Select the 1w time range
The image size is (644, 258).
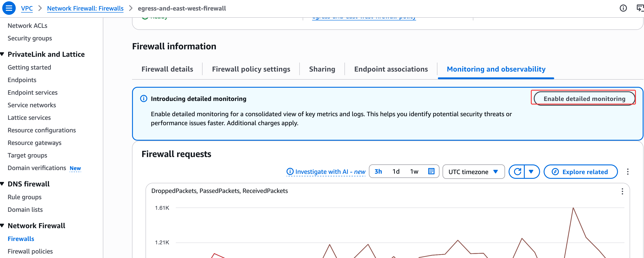click(414, 172)
